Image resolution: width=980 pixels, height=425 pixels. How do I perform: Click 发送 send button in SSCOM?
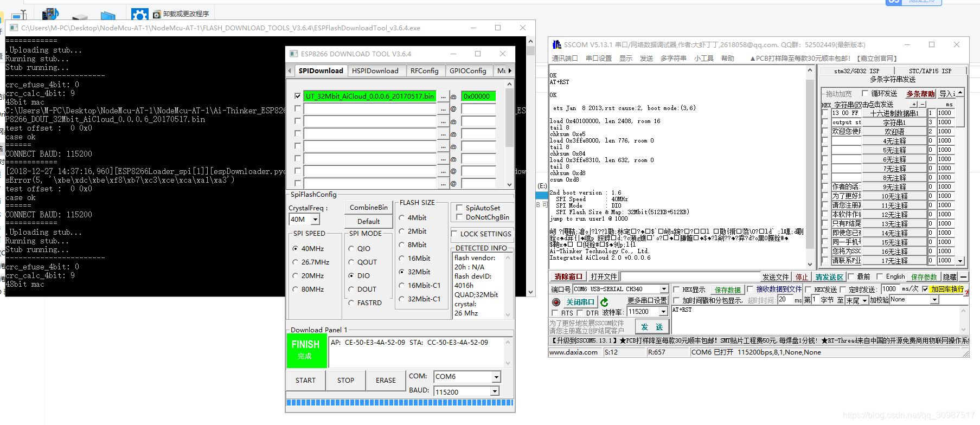pos(652,327)
